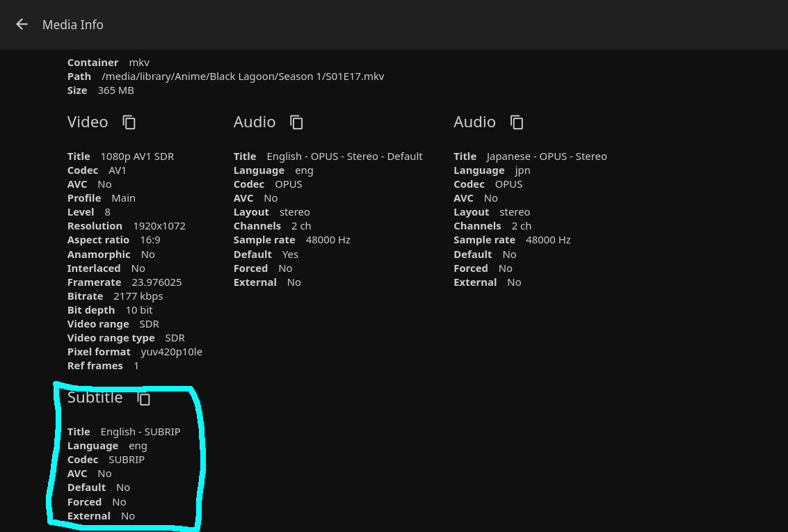Click the Media Info page title
This screenshot has width=788, height=532.
[x=72, y=24]
